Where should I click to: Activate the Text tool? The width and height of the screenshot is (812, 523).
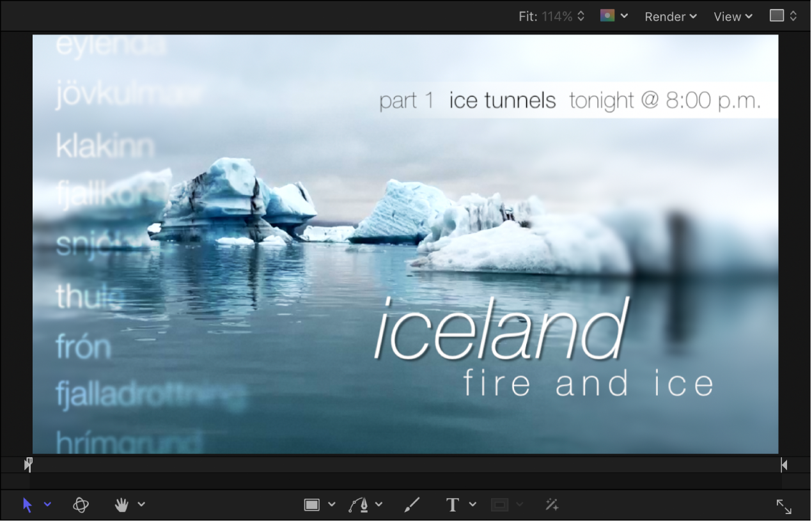(x=452, y=504)
